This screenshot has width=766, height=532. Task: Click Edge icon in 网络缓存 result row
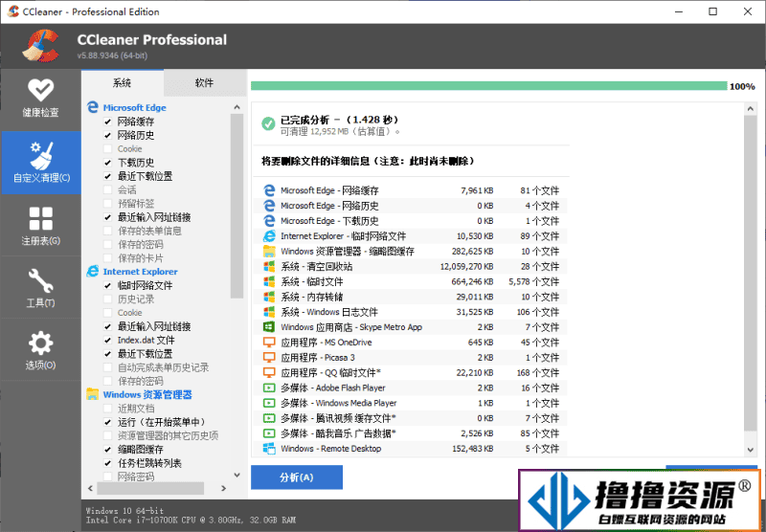269,190
